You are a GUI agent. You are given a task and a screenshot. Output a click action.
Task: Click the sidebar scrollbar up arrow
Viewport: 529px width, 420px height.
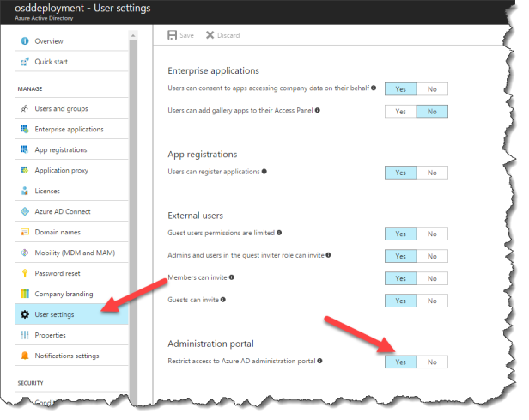[133, 35]
